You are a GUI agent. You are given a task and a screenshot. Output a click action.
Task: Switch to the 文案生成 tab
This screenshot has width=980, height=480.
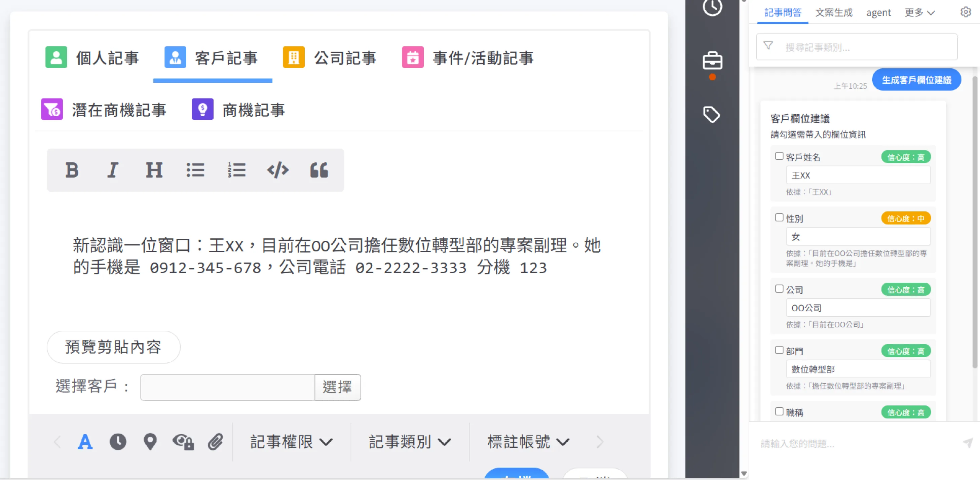tap(833, 12)
